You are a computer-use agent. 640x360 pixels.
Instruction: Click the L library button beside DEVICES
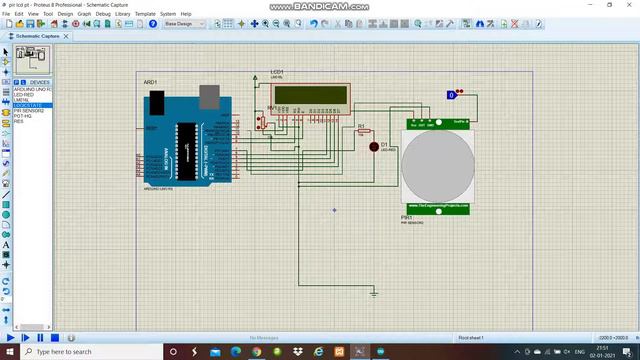(x=23, y=82)
